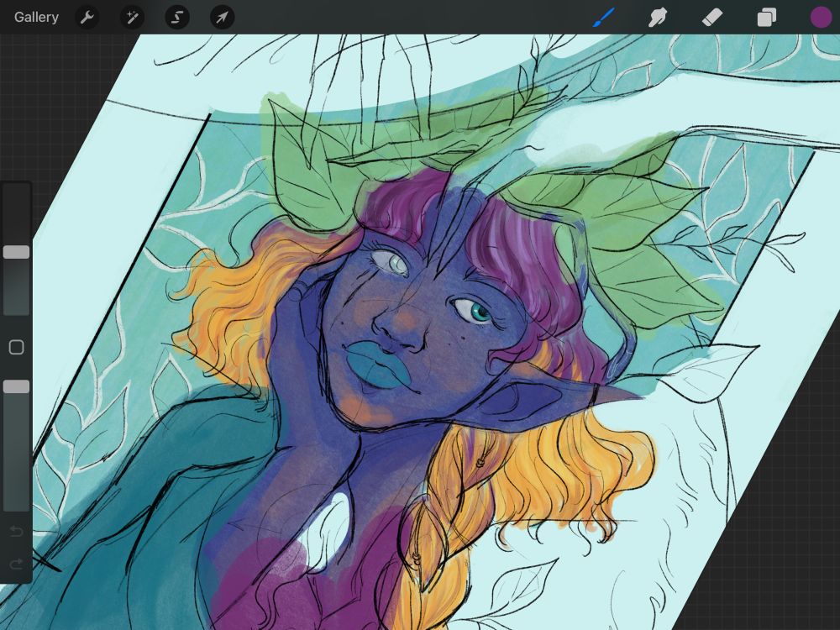840x630 pixels.
Task: Activate the Selection tool
Action: click(x=176, y=18)
